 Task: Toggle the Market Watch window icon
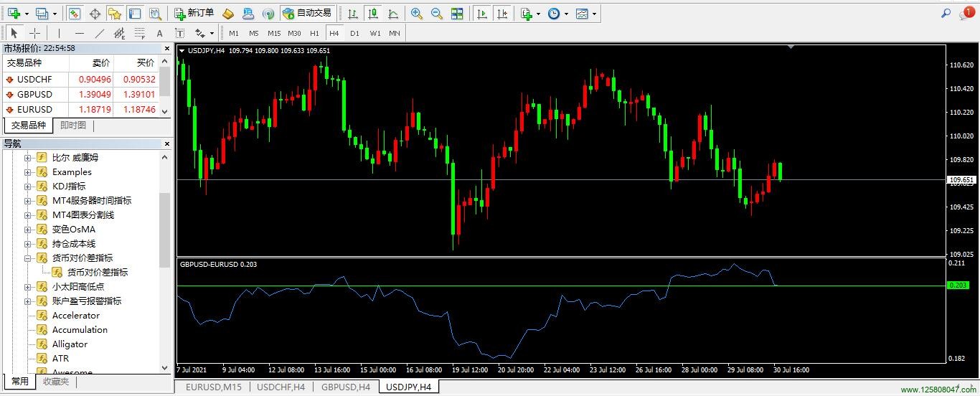point(75,13)
